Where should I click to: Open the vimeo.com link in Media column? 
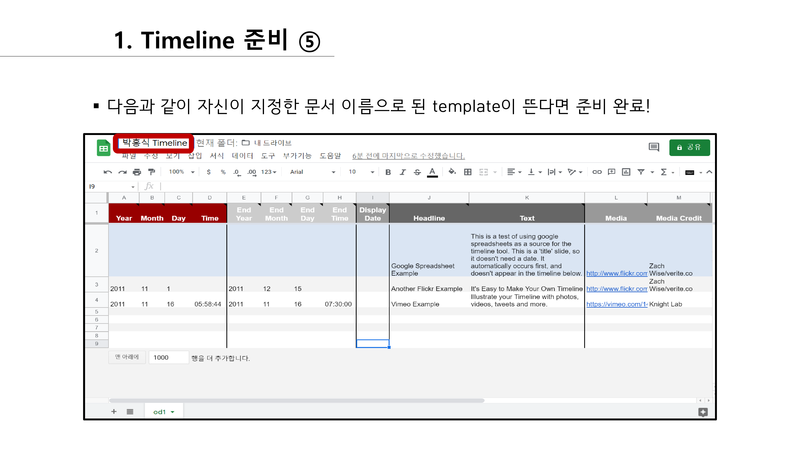pyautogui.click(x=616, y=304)
